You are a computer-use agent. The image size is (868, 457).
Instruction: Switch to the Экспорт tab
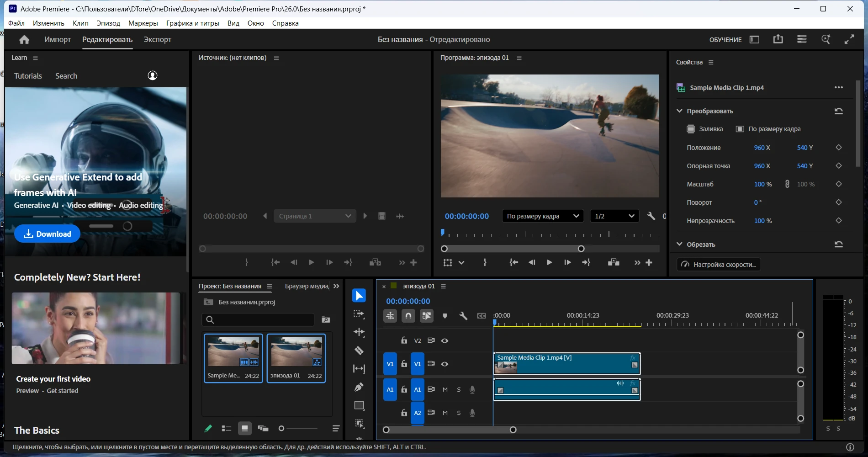pyautogui.click(x=157, y=40)
